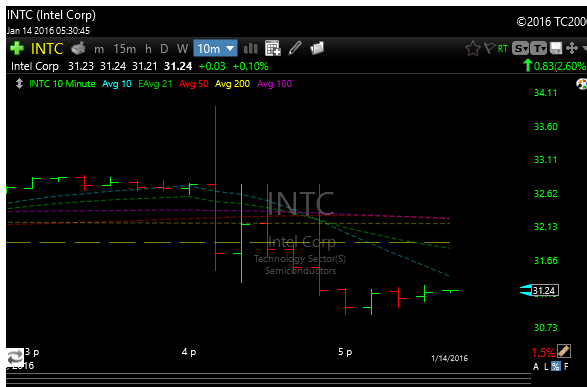Viewport: 587px width, 387px height.
Task: Open the T dropdown button
Action: pos(539,48)
